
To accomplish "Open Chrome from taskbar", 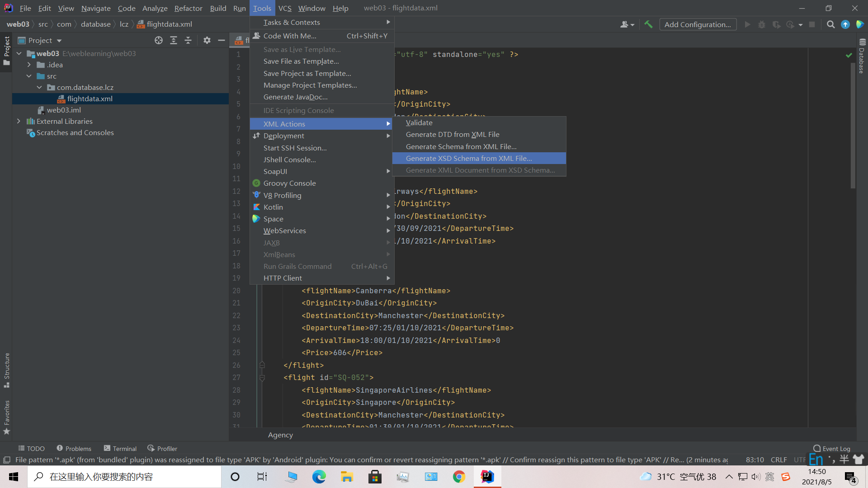I will click(x=459, y=477).
